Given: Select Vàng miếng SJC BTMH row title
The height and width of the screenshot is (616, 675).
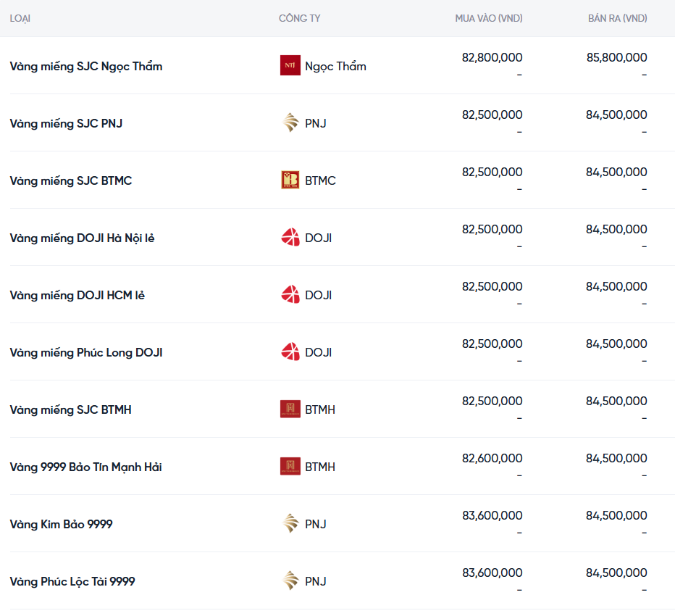Looking at the screenshot, I should tap(70, 410).
